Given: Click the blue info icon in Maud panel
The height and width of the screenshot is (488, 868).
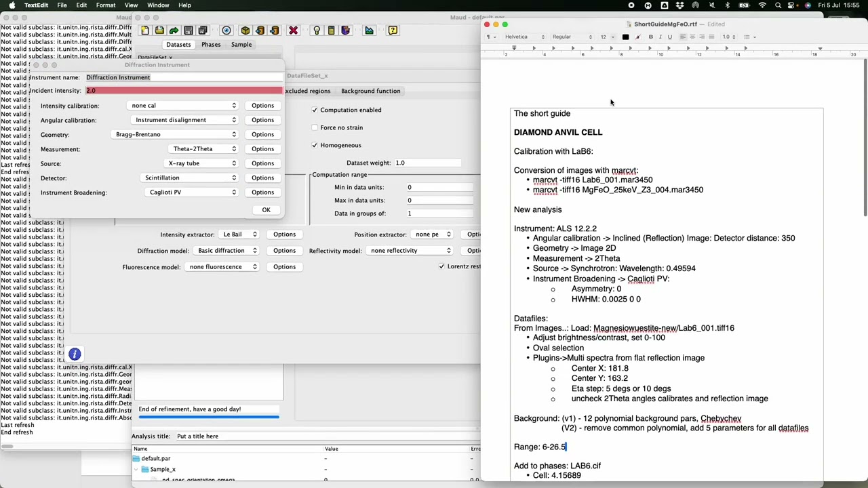Looking at the screenshot, I should (x=75, y=354).
